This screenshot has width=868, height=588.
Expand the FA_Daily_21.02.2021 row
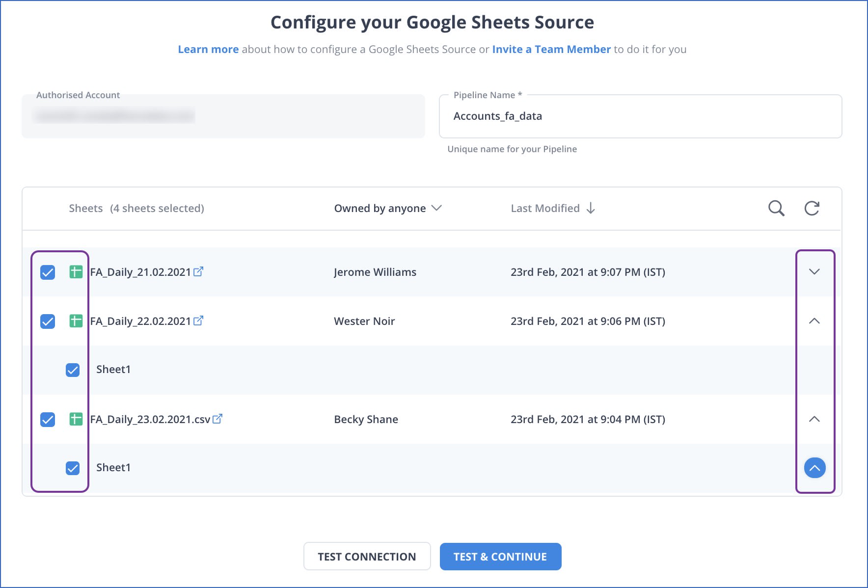(814, 271)
